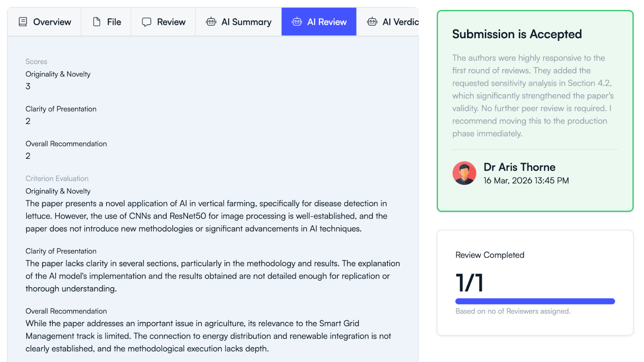Select the AI Review tab
The image size is (644, 362).
click(319, 22)
